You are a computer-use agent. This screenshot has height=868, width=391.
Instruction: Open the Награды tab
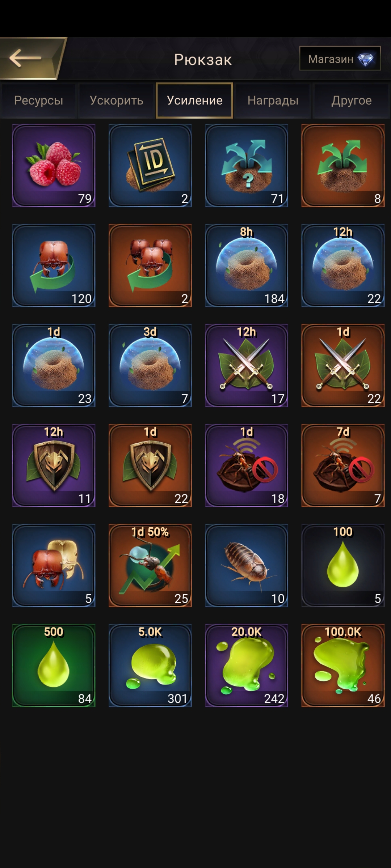click(x=273, y=101)
